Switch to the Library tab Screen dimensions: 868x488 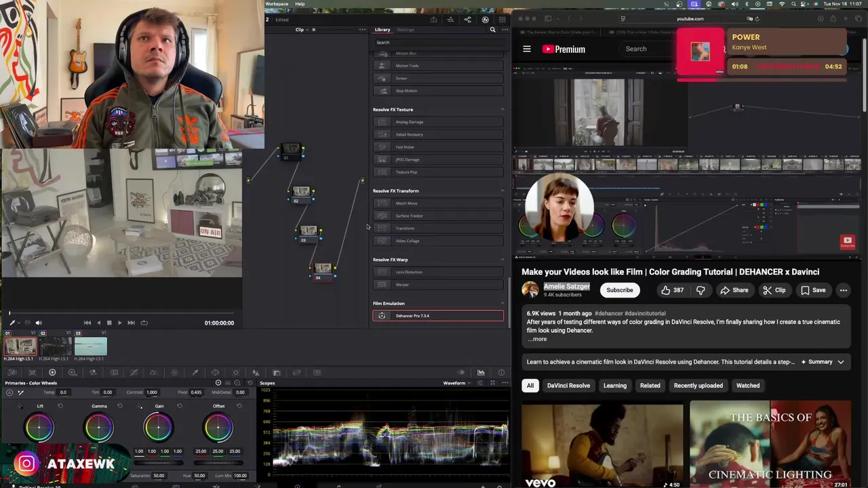382,30
